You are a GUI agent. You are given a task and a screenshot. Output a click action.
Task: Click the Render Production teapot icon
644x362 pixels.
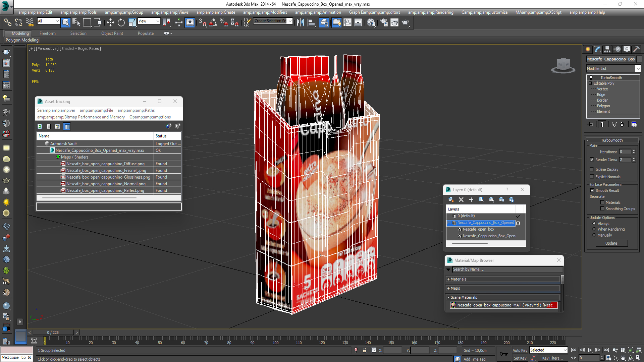click(x=406, y=22)
